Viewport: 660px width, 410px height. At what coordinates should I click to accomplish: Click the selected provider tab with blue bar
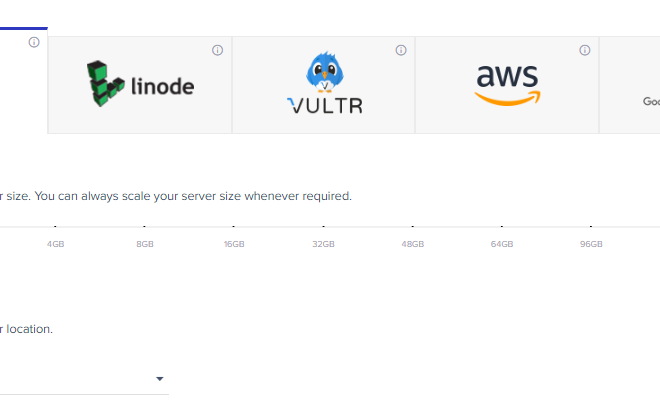[24, 80]
